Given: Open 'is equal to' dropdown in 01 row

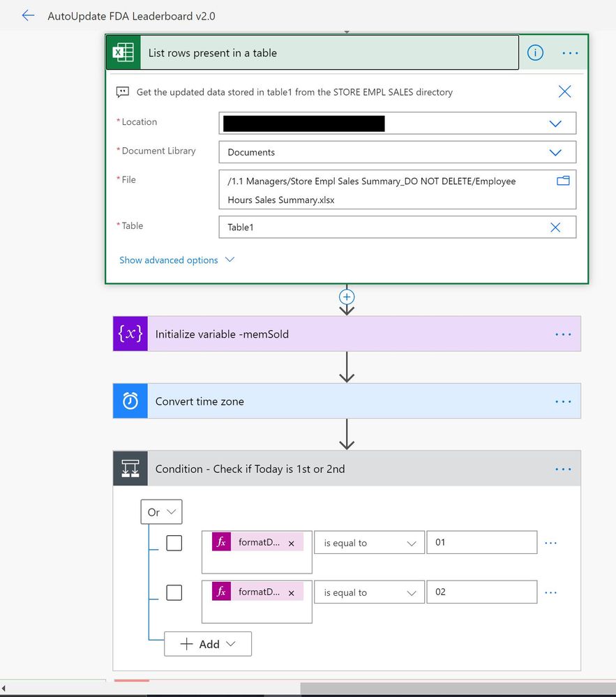Looking at the screenshot, I should 369,542.
